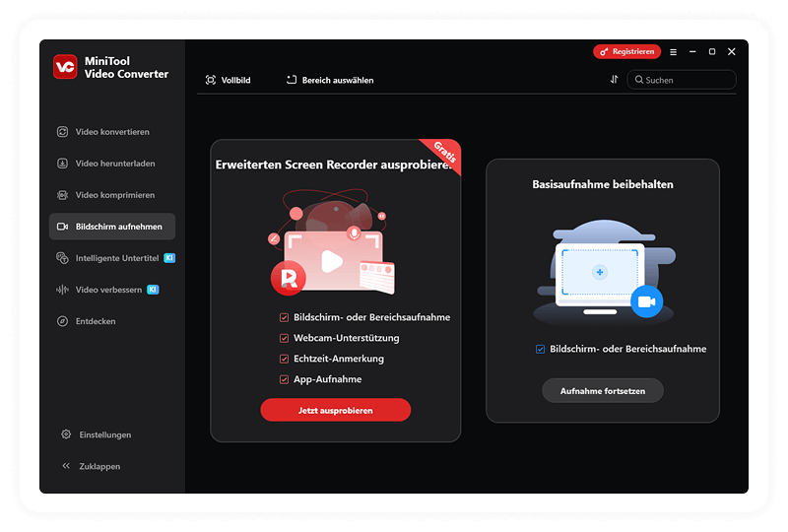Close the MiniTool window
Image resolution: width=788 pixels, height=532 pixels.
[x=732, y=52]
